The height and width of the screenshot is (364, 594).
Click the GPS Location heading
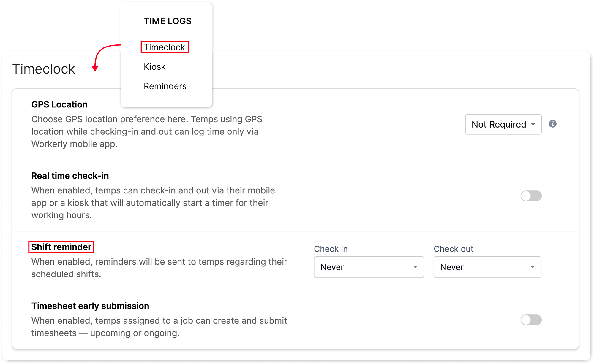(59, 104)
